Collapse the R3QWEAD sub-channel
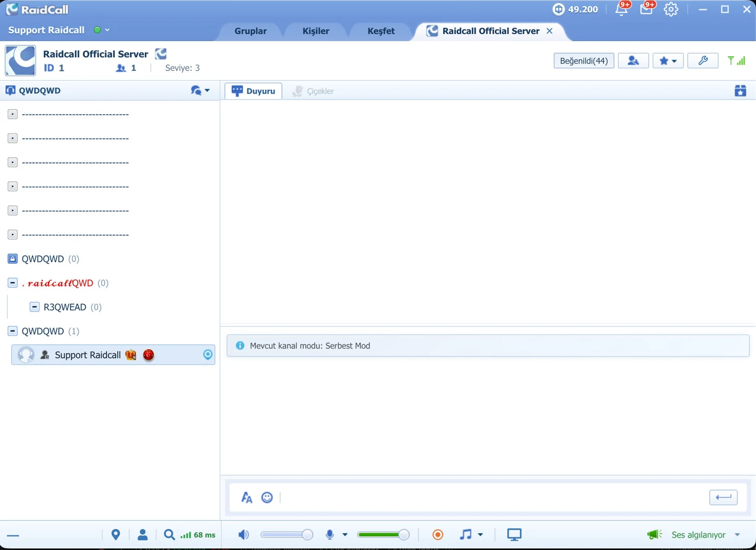Viewport: 756px width, 550px height. point(34,307)
